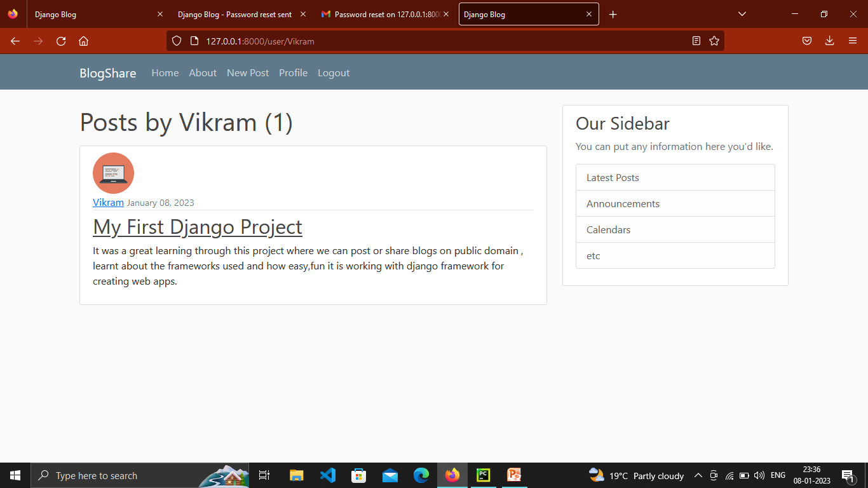Open the My First Django Project post
868x488 pixels.
coord(197,227)
